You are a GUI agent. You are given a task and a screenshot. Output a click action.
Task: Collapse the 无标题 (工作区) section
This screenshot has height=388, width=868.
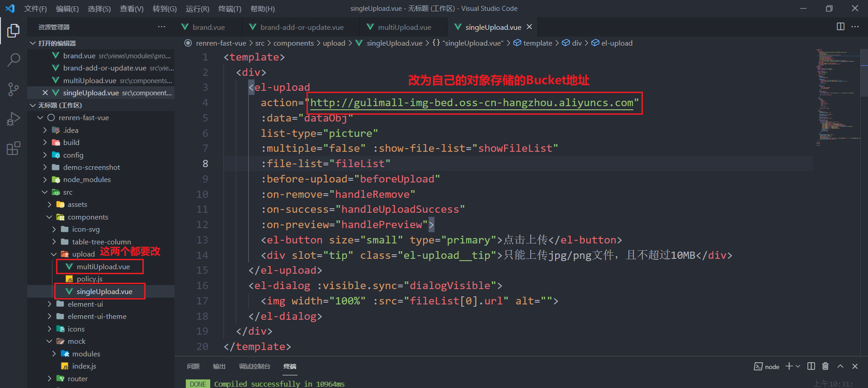[101, 105]
